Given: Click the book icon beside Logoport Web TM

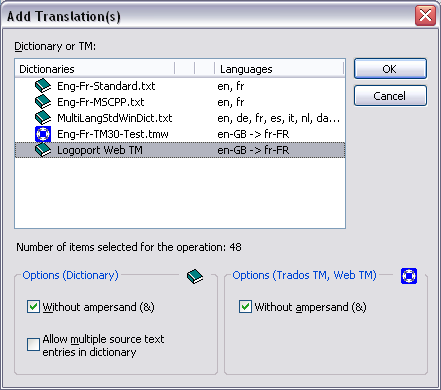Looking at the screenshot, I should (43, 150).
